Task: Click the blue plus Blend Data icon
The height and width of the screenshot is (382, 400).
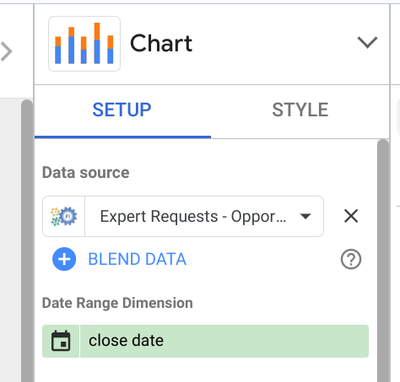Action: click(x=64, y=259)
